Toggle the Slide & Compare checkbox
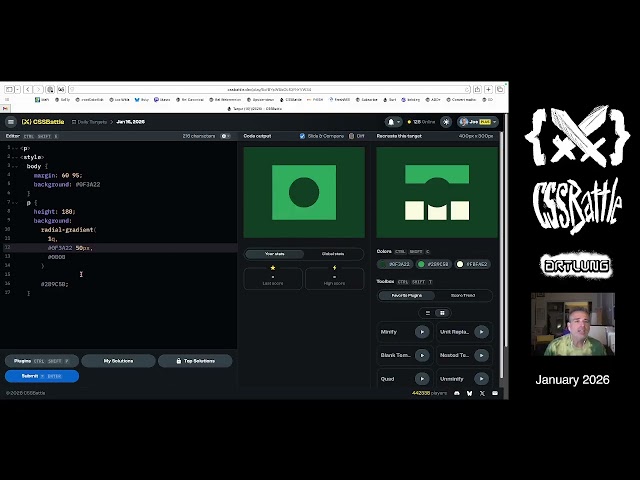The image size is (640, 480). coord(302,136)
